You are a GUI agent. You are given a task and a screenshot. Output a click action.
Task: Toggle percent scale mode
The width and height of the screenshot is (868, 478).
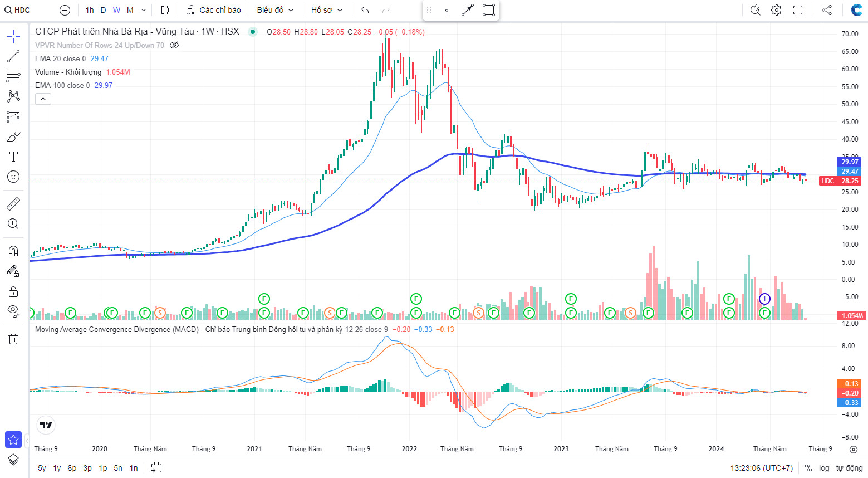point(808,468)
